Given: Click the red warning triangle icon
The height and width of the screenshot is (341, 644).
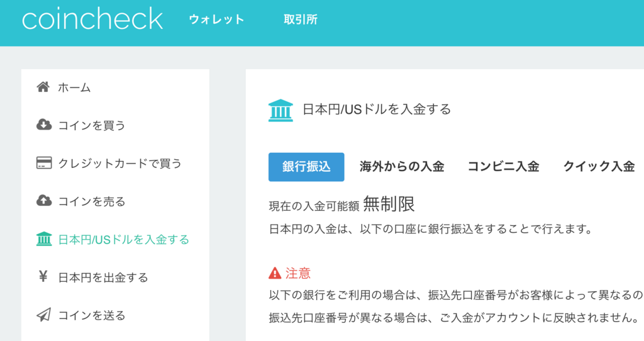Looking at the screenshot, I should (275, 273).
